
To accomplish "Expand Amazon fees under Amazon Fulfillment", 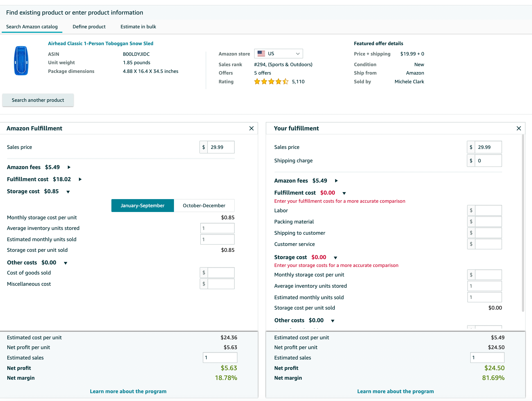I will pyautogui.click(x=69, y=167).
